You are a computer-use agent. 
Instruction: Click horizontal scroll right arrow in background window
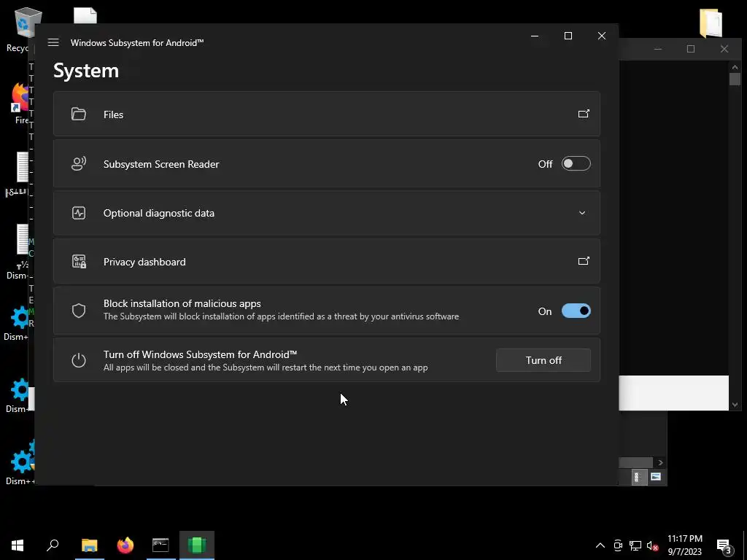point(660,462)
